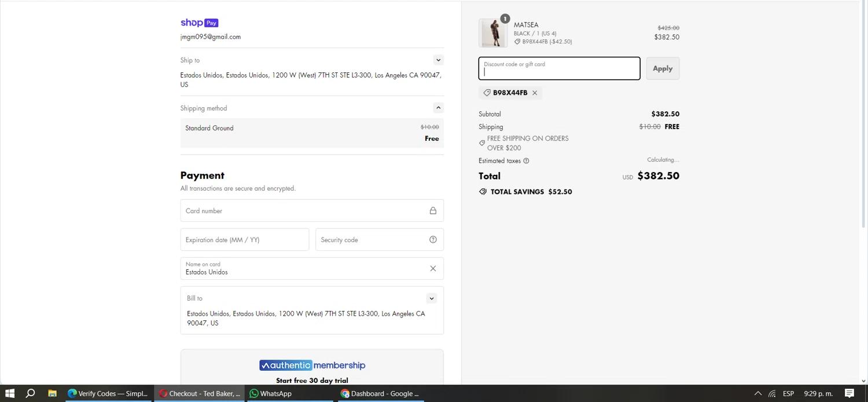
Task: Click the TOTAL SAVINGS $52.50 text
Action: point(531,192)
